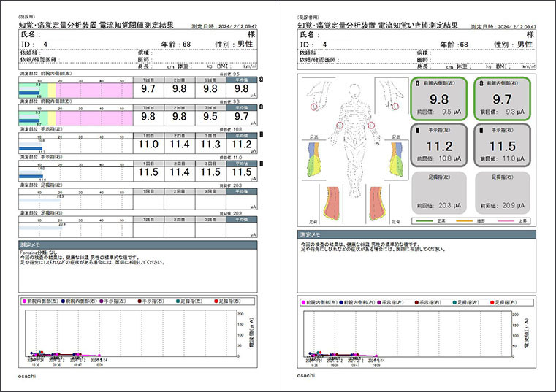Select the right 足底 colored foot image

point(397,159)
